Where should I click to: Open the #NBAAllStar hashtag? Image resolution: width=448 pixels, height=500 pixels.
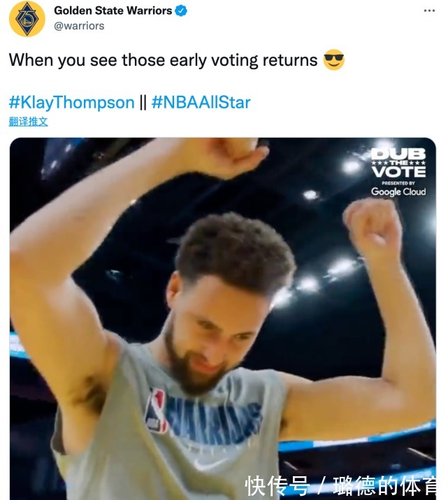coord(201,102)
